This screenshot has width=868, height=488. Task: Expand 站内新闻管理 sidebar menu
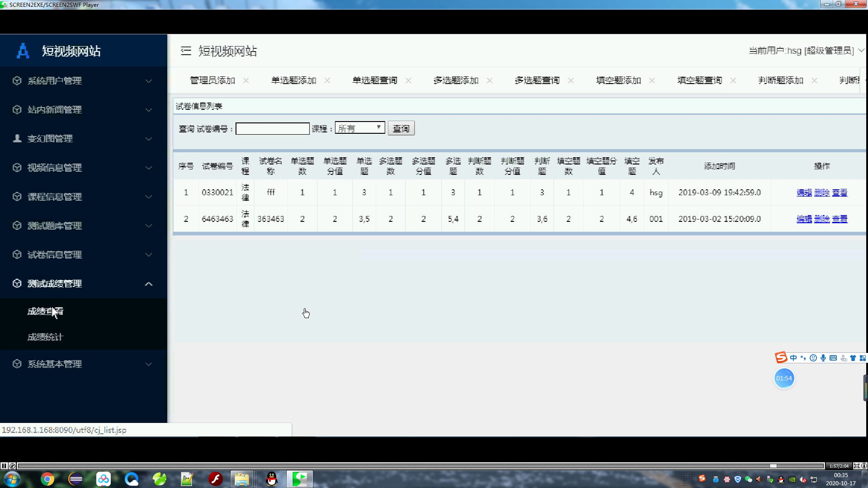(84, 110)
